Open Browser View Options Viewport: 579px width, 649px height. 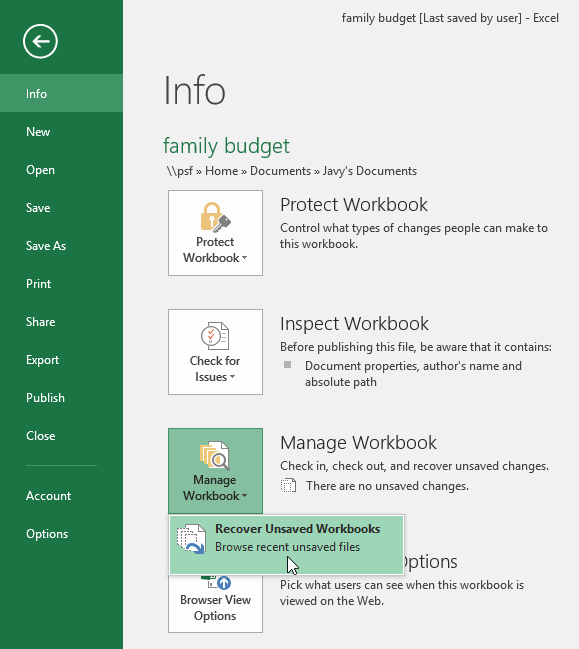pos(215,603)
